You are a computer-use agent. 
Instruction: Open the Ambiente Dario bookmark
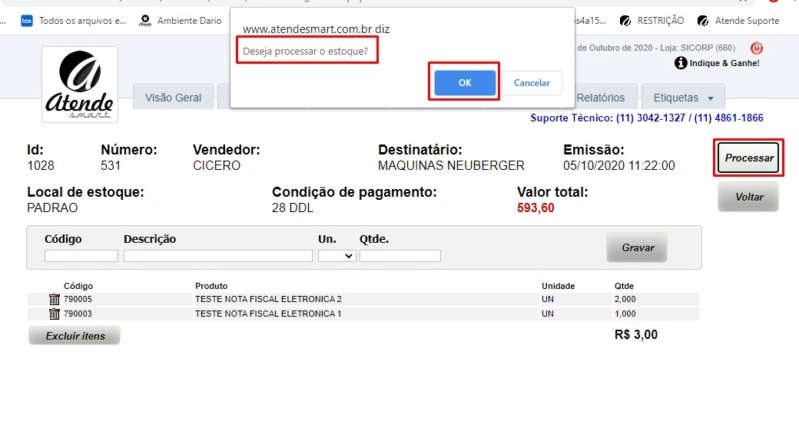(181, 21)
